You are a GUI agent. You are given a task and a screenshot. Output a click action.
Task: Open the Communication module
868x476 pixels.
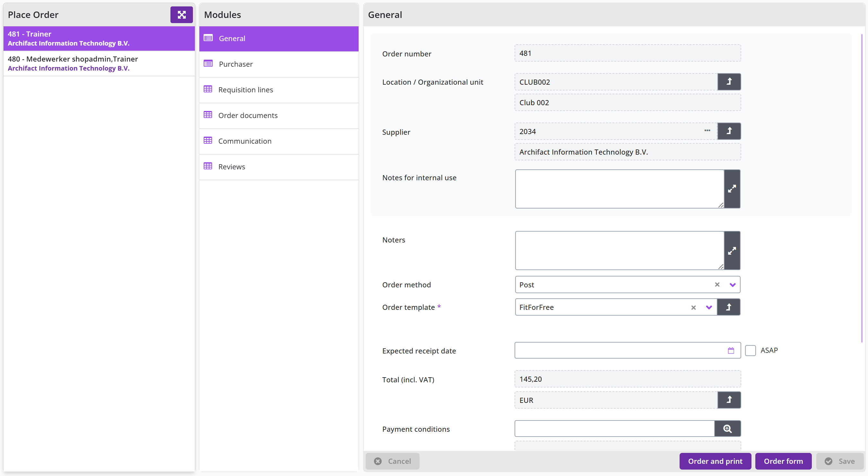(279, 141)
